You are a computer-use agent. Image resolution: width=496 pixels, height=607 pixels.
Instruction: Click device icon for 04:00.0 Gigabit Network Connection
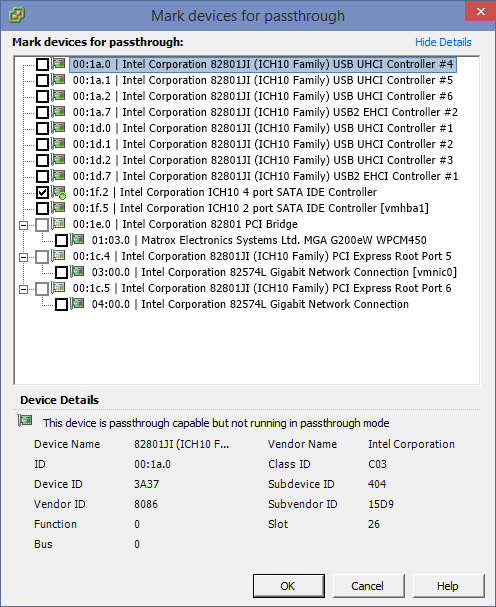[77, 304]
